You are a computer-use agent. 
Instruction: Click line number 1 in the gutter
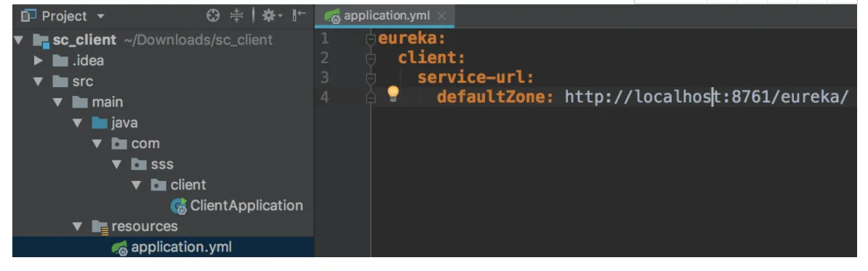(x=324, y=39)
